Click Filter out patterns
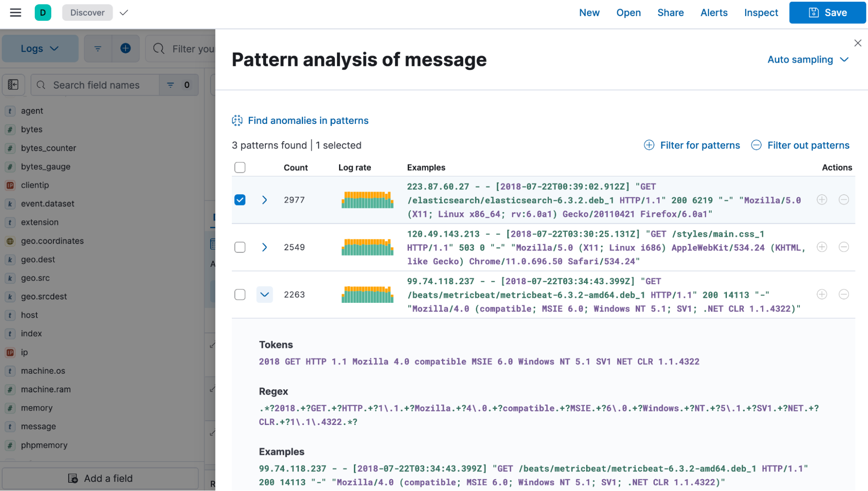Viewport: 868px width, 491px height. (x=800, y=145)
